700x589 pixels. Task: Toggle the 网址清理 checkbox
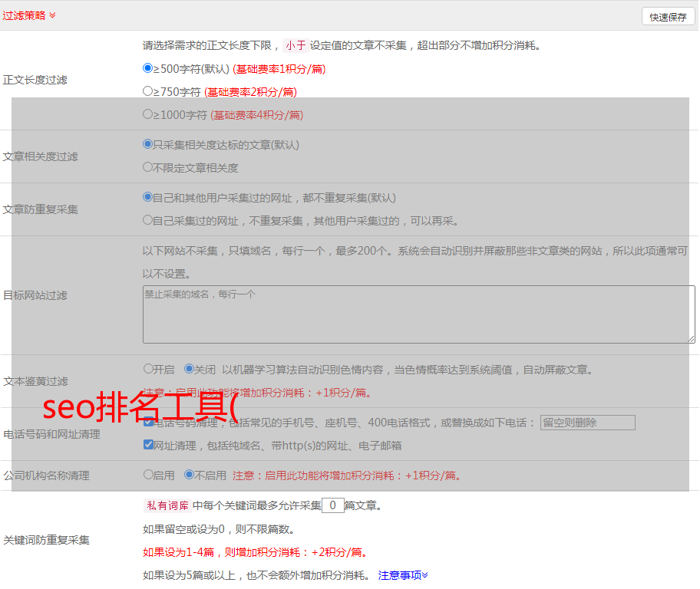click(149, 445)
